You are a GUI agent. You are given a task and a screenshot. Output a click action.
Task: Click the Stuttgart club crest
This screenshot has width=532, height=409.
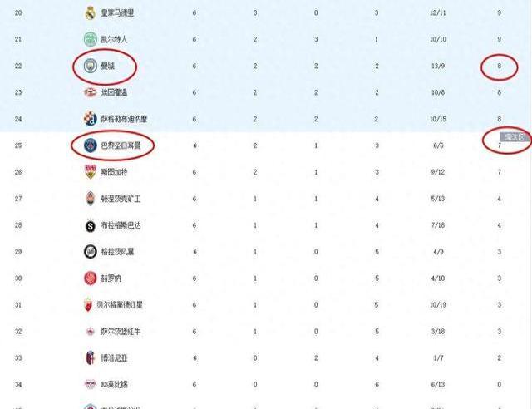[91, 172]
